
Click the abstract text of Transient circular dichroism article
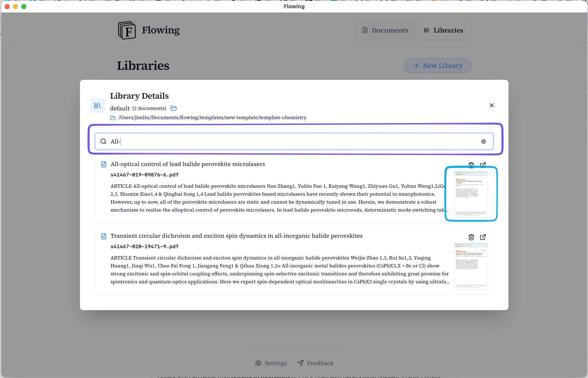280,270
